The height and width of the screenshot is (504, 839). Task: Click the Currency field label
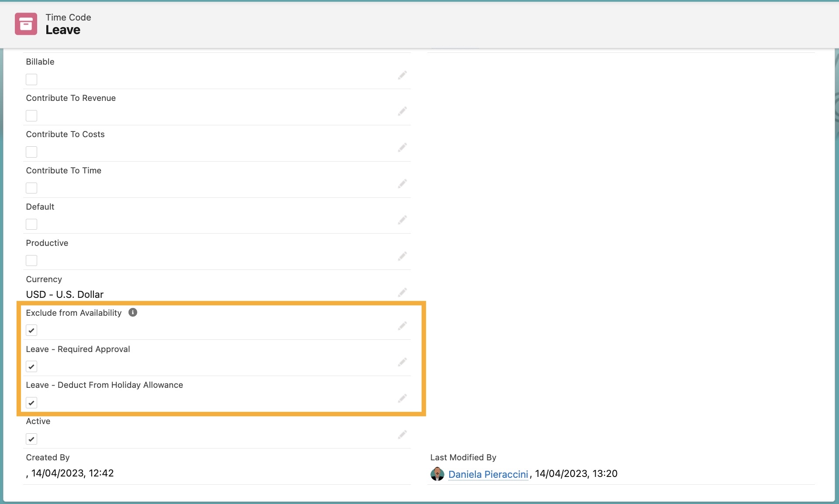coord(44,279)
